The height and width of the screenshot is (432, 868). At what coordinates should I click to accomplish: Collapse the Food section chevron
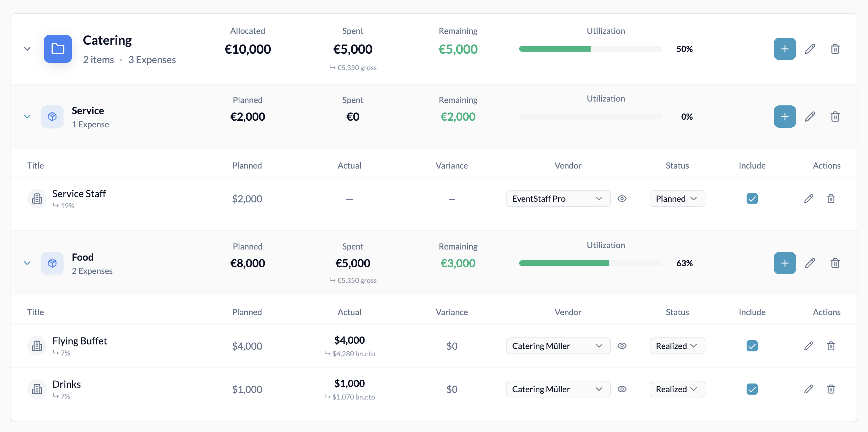point(27,263)
